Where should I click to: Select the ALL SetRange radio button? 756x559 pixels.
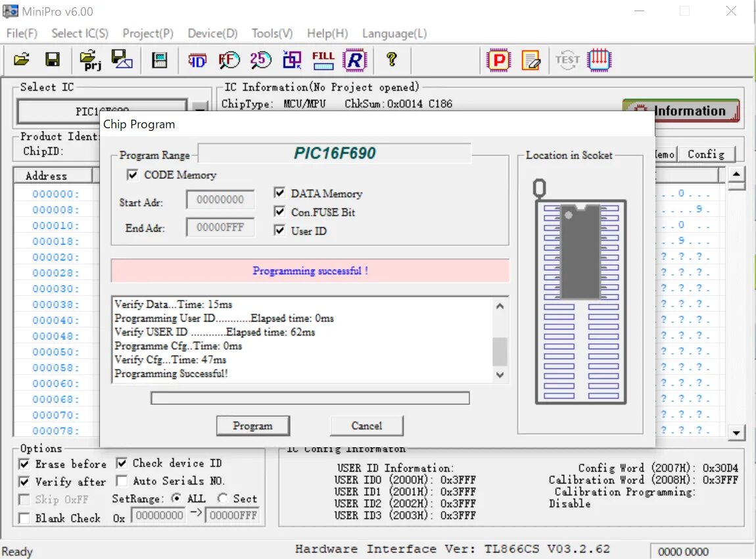(x=176, y=498)
